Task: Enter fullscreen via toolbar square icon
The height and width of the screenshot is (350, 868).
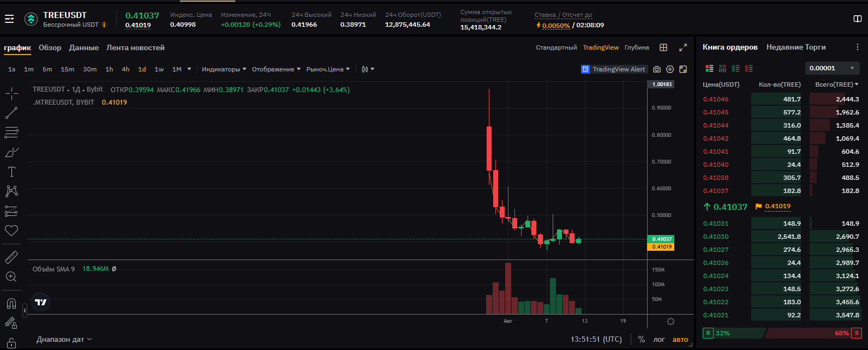Action: tap(683, 69)
